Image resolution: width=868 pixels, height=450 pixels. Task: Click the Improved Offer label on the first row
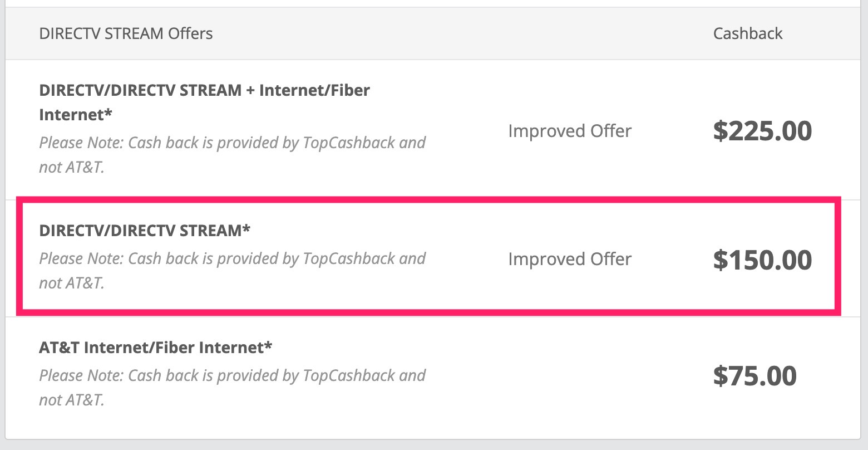point(569,130)
